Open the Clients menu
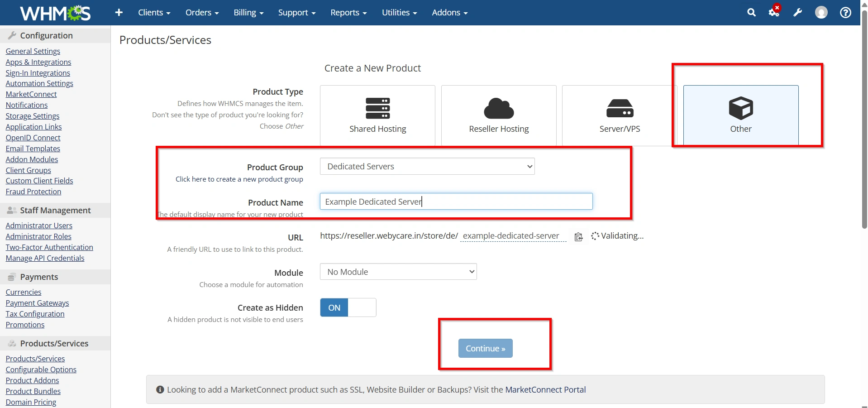The image size is (868, 408). coord(154,13)
